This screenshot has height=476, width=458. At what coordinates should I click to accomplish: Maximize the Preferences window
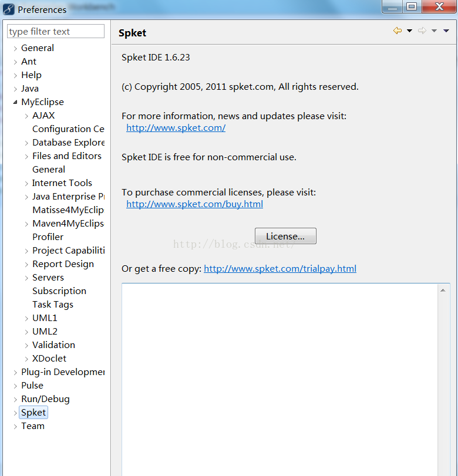(412, 6)
